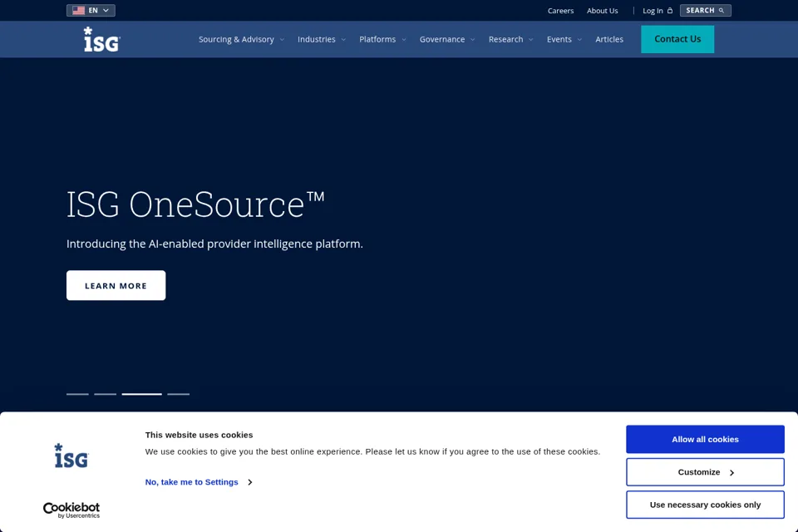The image size is (798, 532).
Task: Select the fourth carousel slide indicator
Action: pyautogui.click(x=178, y=394)
